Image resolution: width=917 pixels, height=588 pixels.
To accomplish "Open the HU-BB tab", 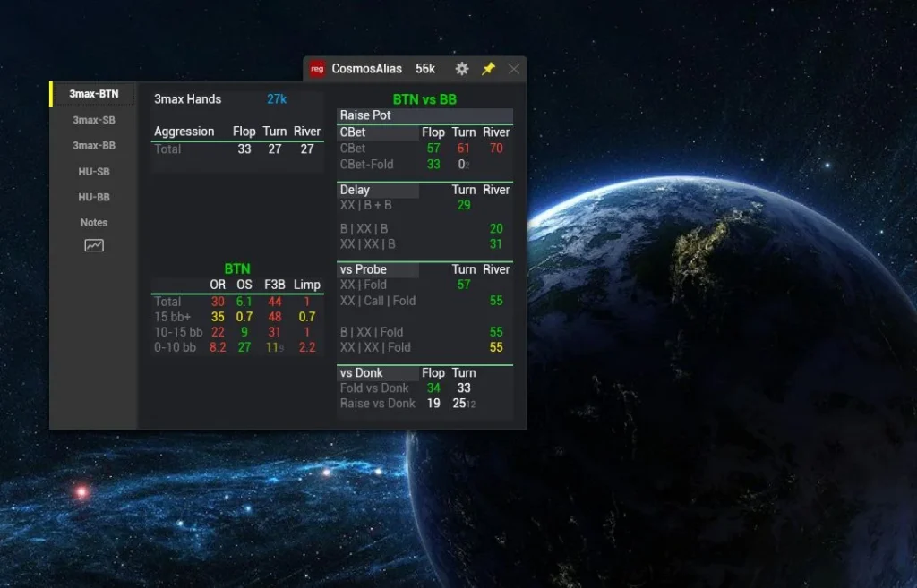I will click(93, 197).
